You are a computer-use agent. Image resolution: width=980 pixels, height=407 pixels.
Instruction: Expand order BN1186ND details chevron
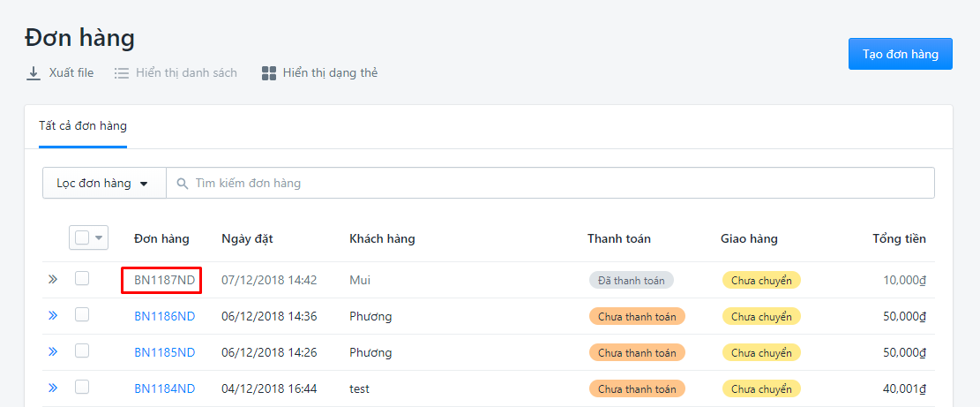pos(53,316)
